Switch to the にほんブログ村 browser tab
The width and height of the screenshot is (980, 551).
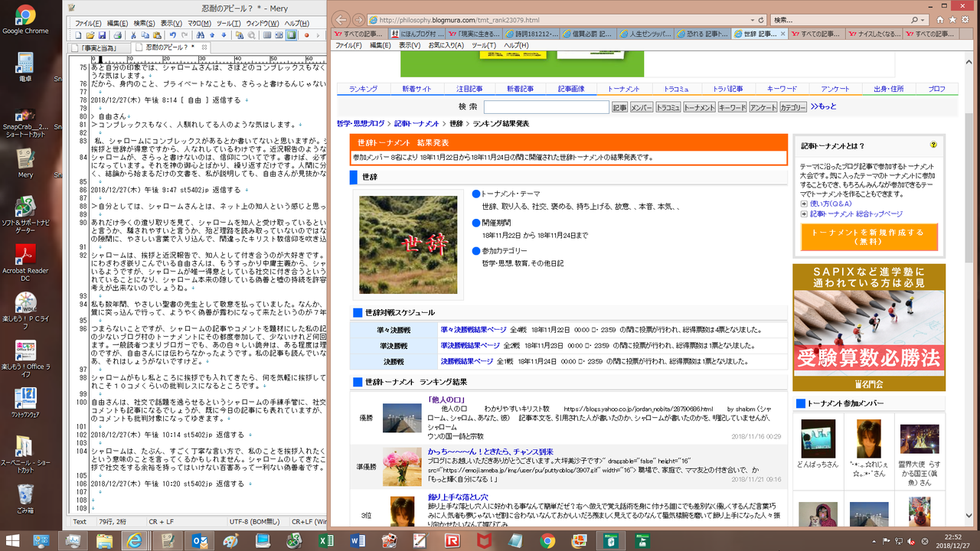pyautogui.click(x=418, y=34)
